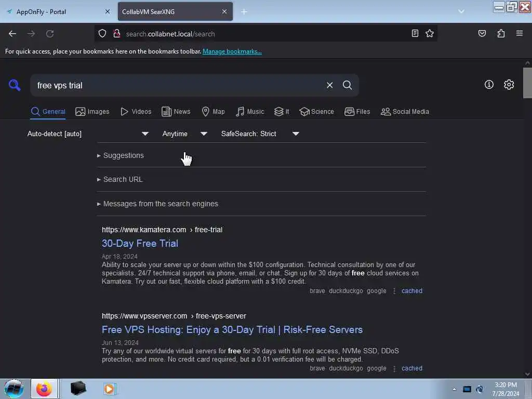
Task: Switch to Music search category
Action: pos(250,112)
